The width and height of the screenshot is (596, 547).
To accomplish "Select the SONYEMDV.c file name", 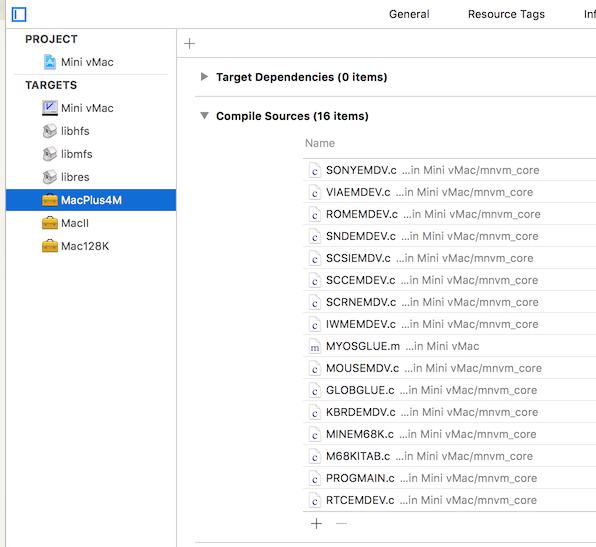I will (x=361, y=170).
